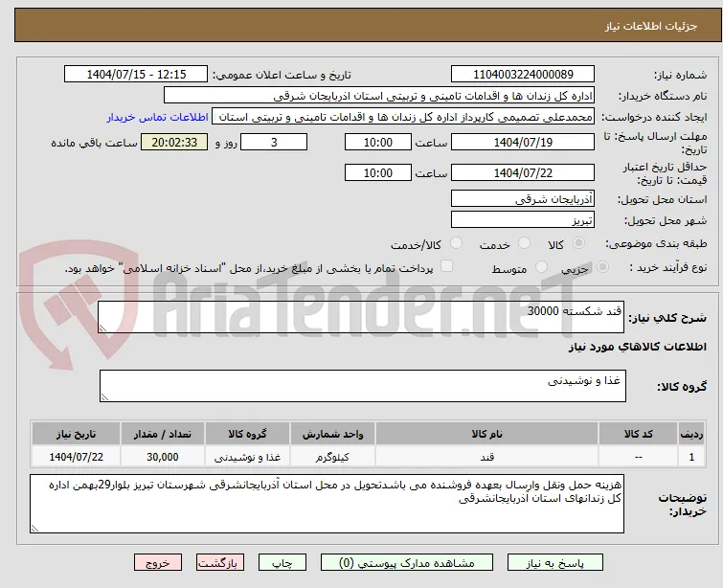
Task: Click the price validity time 10:00 field
Action: (378, 173)
